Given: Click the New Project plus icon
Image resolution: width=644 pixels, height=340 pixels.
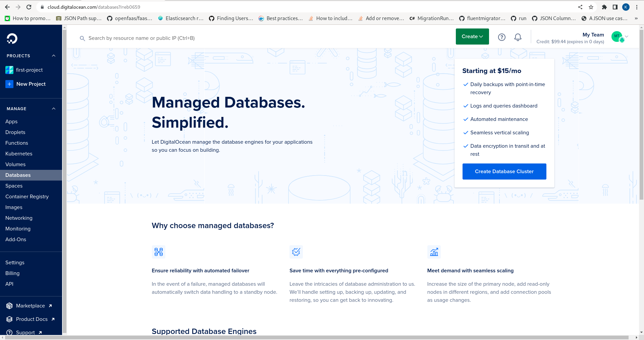Looking at the screenshot, I should 9,84.
